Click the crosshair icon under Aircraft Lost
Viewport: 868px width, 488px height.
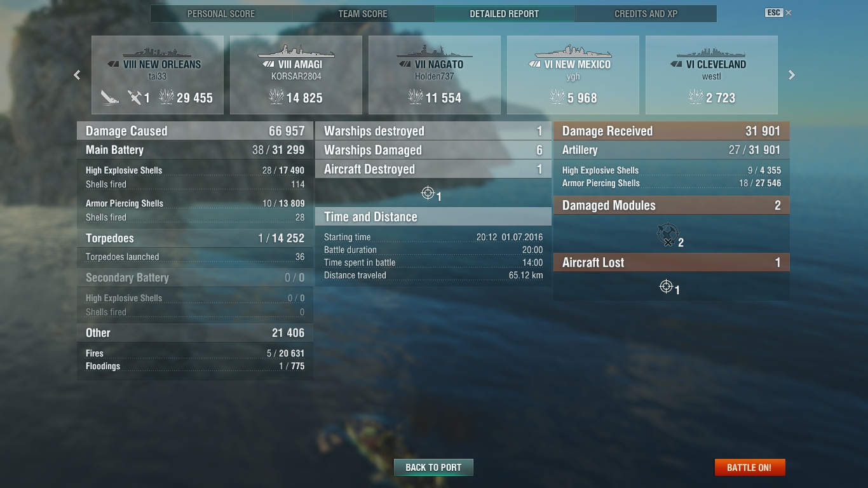tap(666, 287)
